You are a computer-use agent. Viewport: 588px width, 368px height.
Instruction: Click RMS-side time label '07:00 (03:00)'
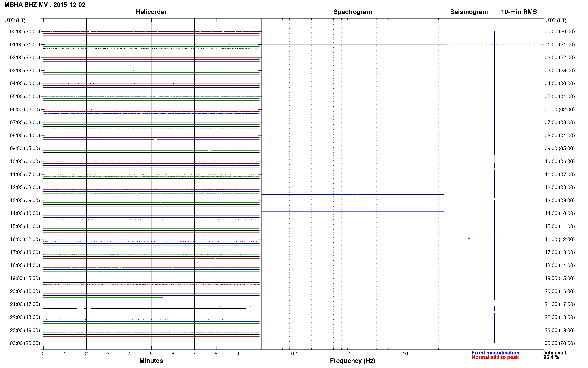click(560, 122)
